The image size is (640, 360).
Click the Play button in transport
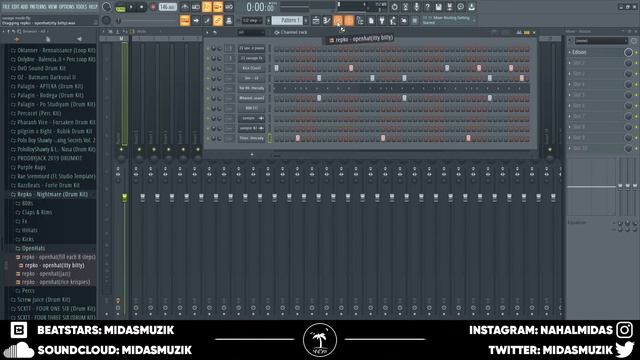point(131,7)
